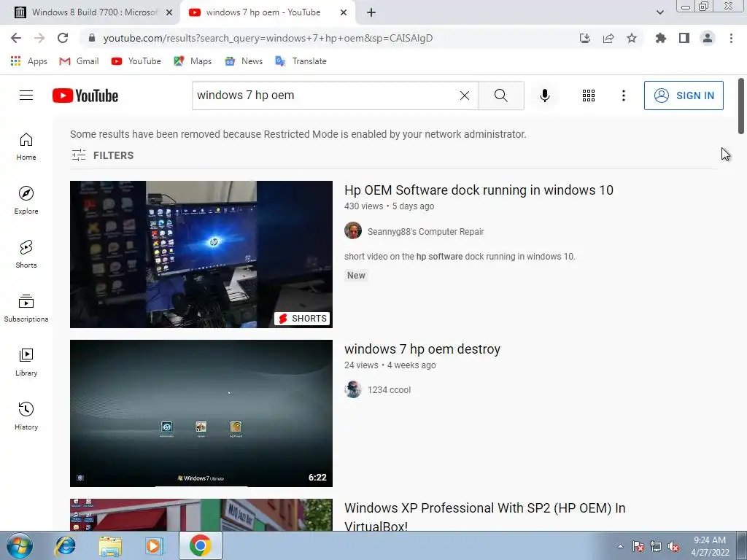Screen dimensions: 747x560
Task: Open the Seannyg88's Computer Repair channel avatar
Action: pos(353,231)
